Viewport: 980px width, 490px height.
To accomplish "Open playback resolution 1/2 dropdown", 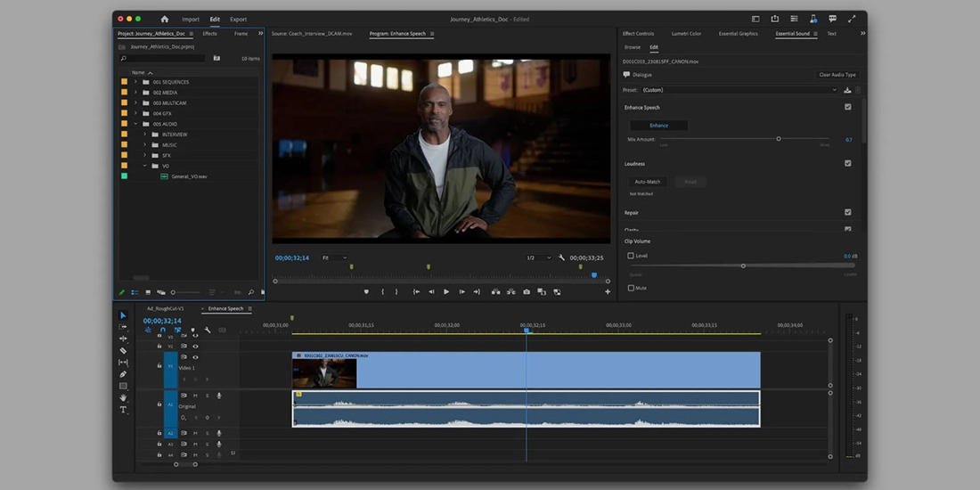I will (539, 257).
